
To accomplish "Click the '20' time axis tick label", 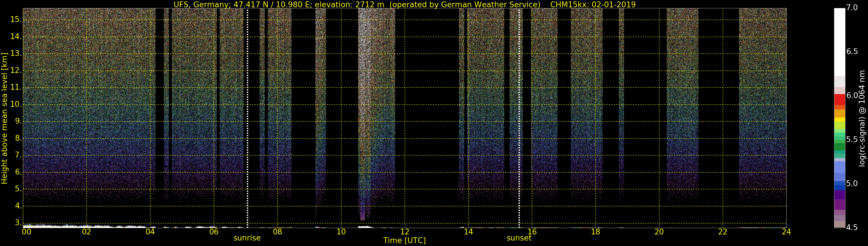I will (659, 232).
